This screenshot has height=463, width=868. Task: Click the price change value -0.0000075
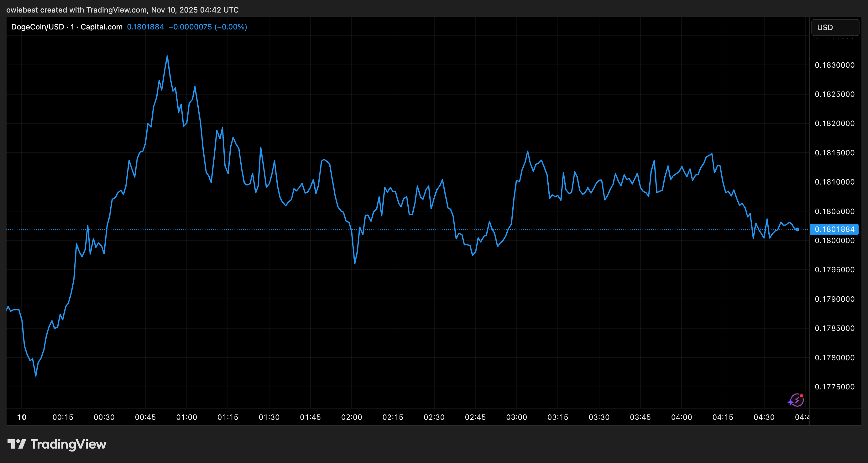pyautogui.click(x=191, y=27)
